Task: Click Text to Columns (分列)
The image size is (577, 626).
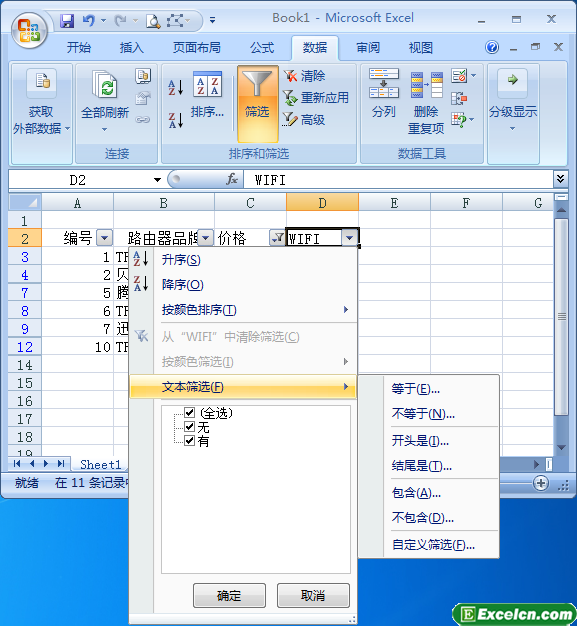Action: pos(384,94)
